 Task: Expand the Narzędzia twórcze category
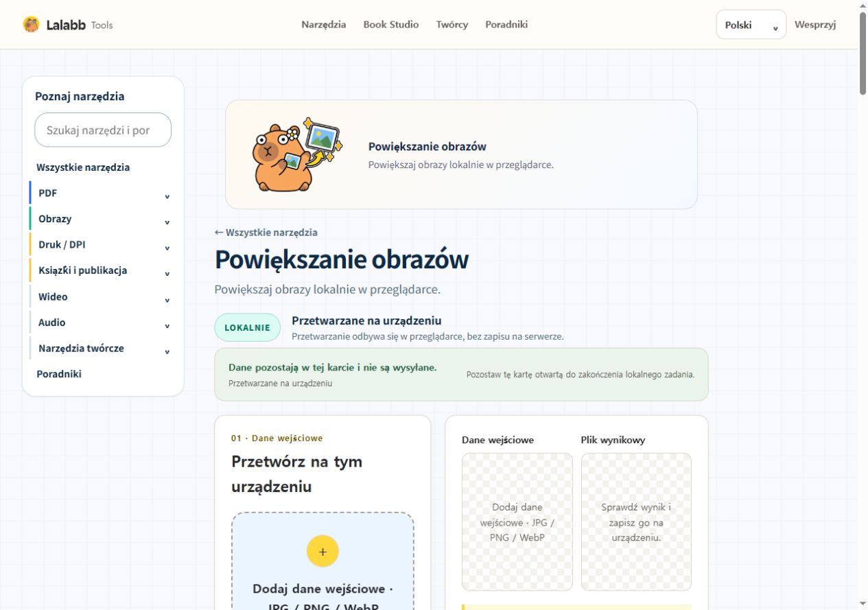coord(103,349)
